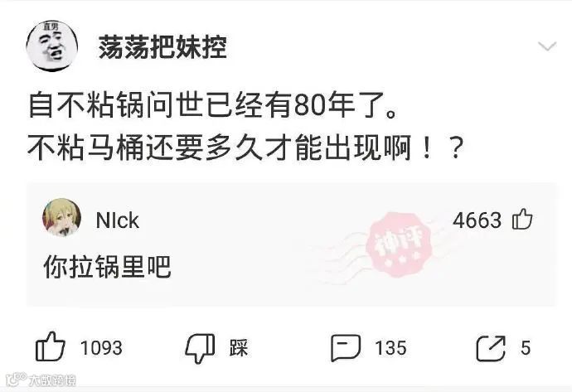Viewport: 572px width, 392px height.
Task: Open the comment text 你拉锅里吧
Action: [107, 267]
